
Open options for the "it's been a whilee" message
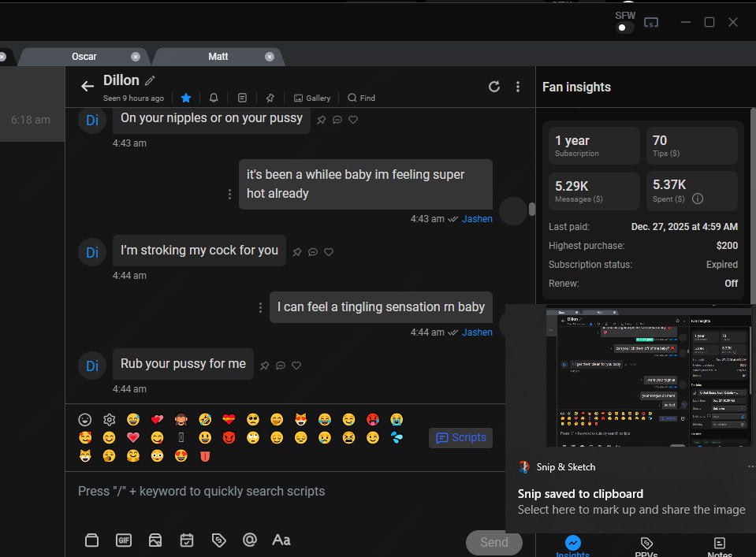pyautogui.click(x=229, y=194)
